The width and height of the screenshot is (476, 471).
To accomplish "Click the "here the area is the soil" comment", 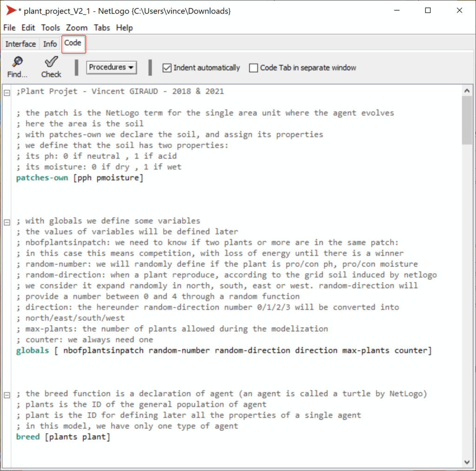I will (x=80, y=124).
